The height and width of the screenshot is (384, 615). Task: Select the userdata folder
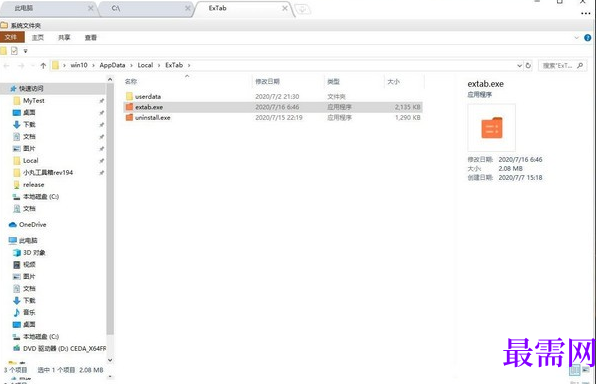(x=148, y=96)
